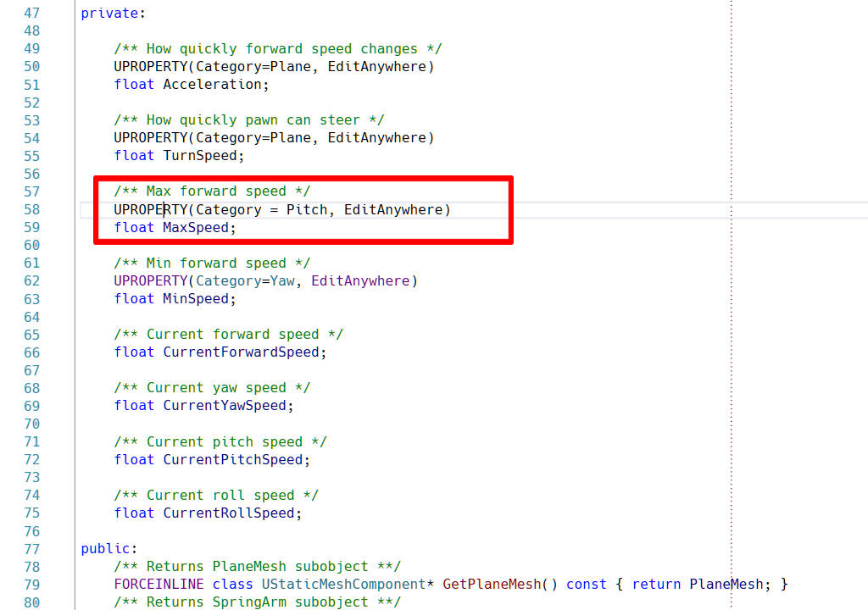Place cursor on 'float TurnSpeed;'

pos(180,156)
